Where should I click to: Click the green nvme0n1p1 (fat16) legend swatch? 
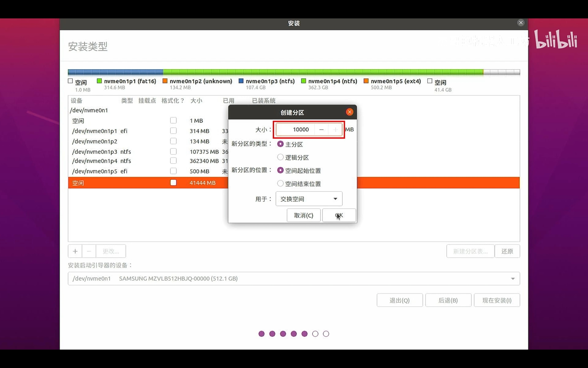pos(99,81)
